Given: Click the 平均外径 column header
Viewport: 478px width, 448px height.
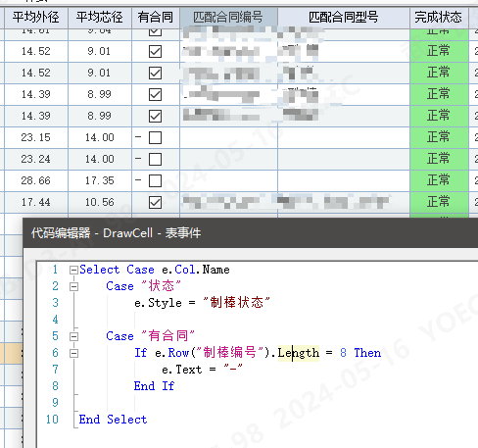Looking at the screenshot, I should click(x=36, y=18).
